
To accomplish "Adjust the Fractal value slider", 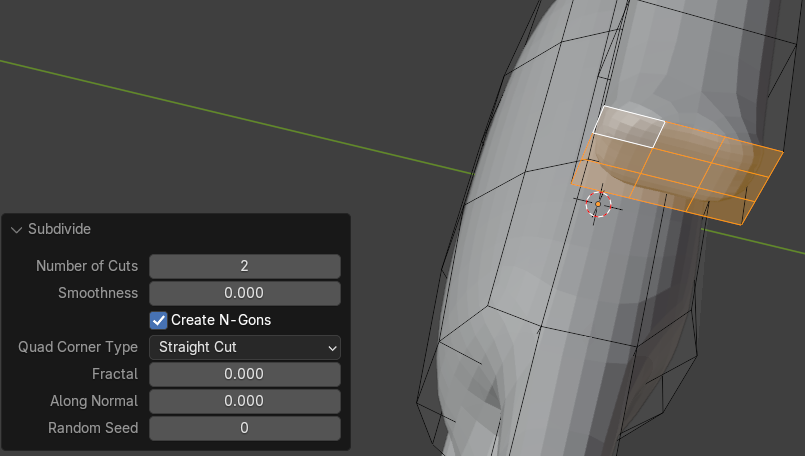I will click(x=244, y=374).
